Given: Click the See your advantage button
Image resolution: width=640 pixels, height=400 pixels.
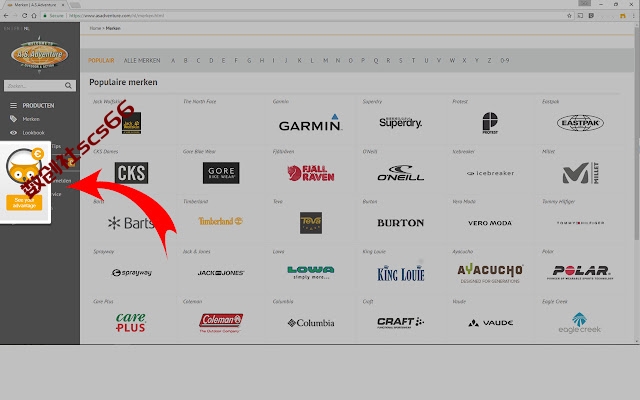Looking at the screenshot, I should tap(24, 202).
